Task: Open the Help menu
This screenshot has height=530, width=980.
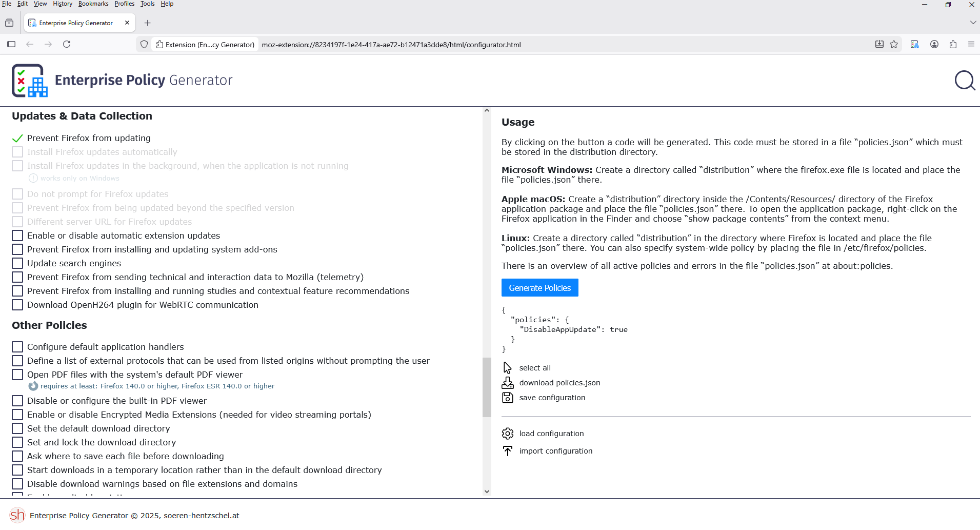Action: click(167, 4)
